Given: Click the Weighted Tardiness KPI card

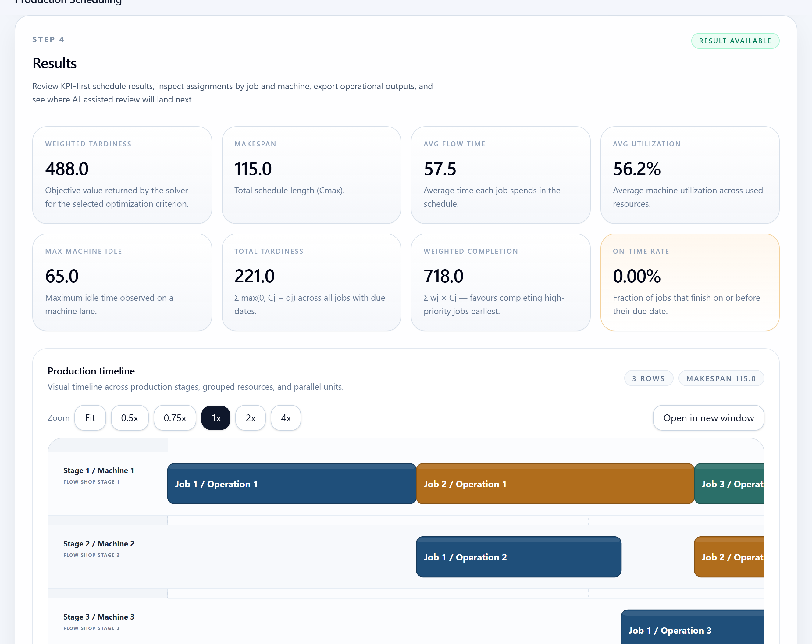Looking at the screenshot, I should [122, 175].
